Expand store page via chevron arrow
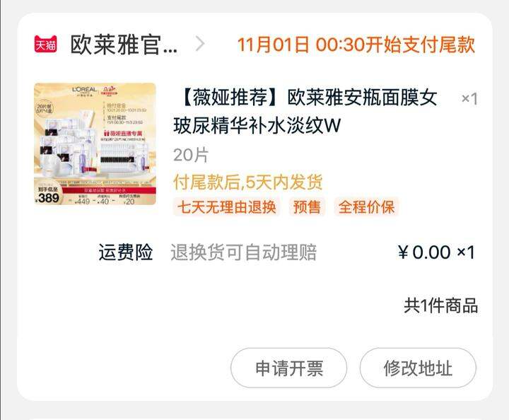 (x=200, y=44)
